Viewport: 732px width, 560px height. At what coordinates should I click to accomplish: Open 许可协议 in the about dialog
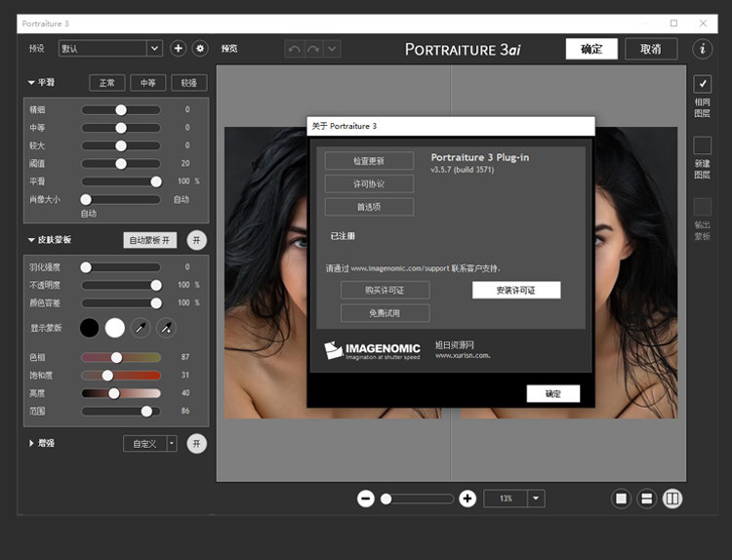pyautogui.click(x=369, y=183)
